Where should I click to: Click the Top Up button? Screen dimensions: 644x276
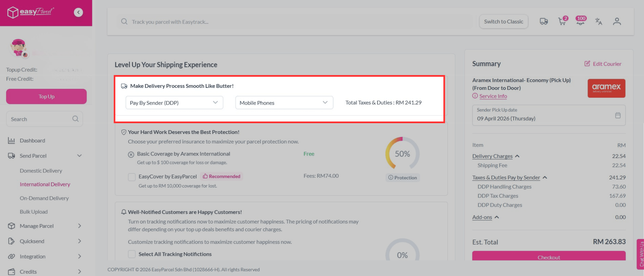[46, 97]
